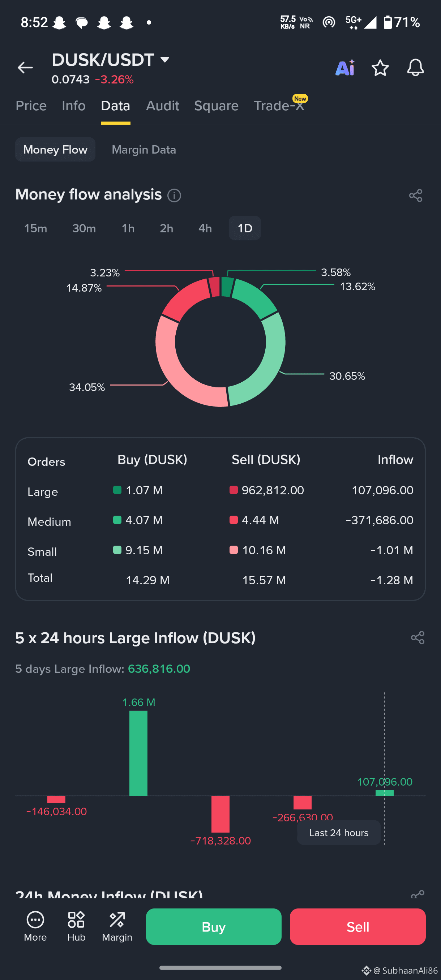Tap the -3.26% price change text
Image resolution: width=441 pixels, height=980 pixels.
pyautogui.click(x=114, y=79)
